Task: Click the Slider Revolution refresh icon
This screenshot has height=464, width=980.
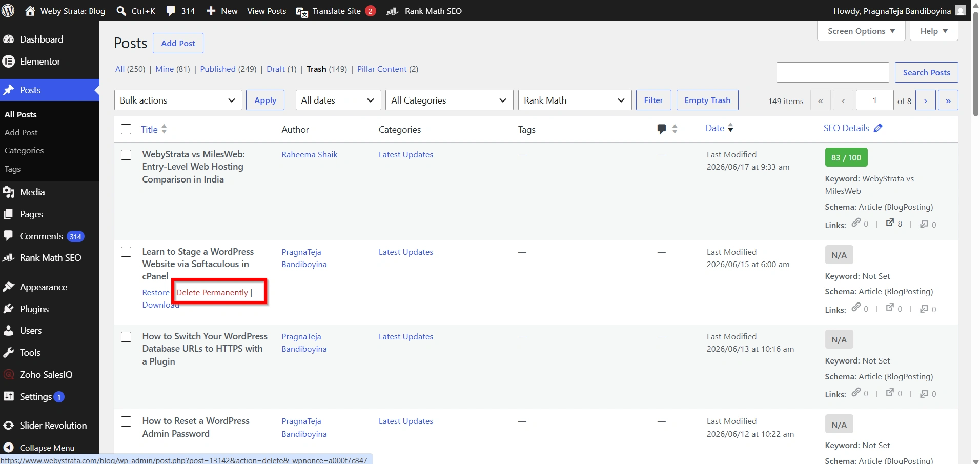Action: [9, 426]
